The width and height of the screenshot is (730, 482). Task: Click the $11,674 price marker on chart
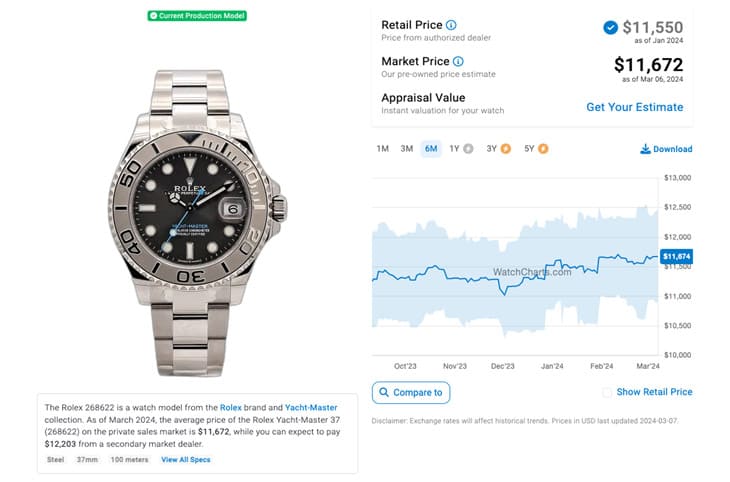(x=676, y=257)
